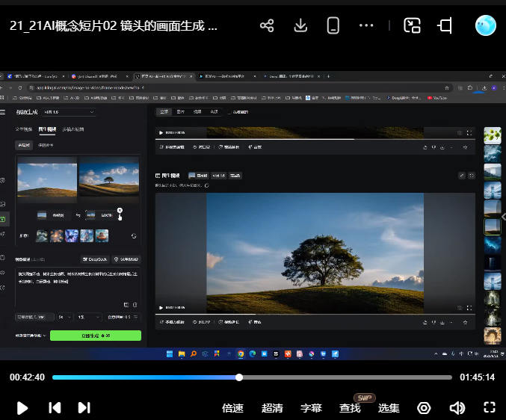The image size is (506, 420).
Task: Open the 查找 search feature
Action: pyautogui.click(x=350, y=408)
